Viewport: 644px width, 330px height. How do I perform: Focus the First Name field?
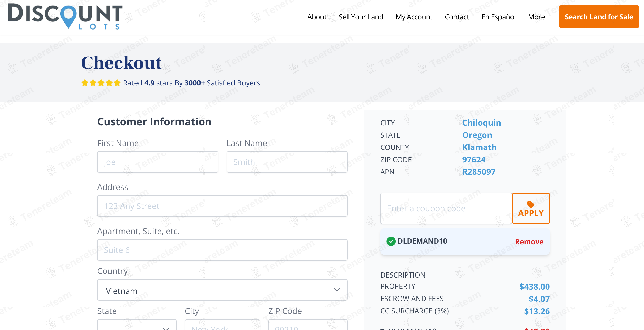pyautogui.click(x=158, y=162)
